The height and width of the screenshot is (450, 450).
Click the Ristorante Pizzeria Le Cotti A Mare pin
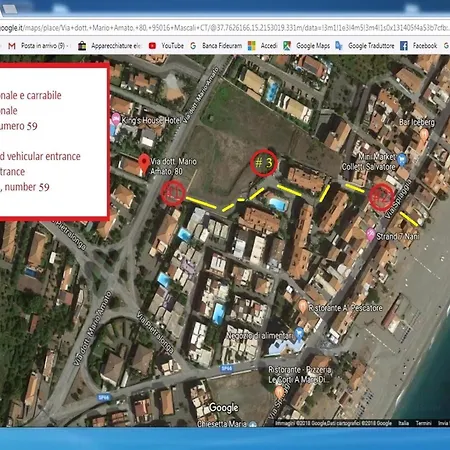pyautogui.click(x=280, y=392)
